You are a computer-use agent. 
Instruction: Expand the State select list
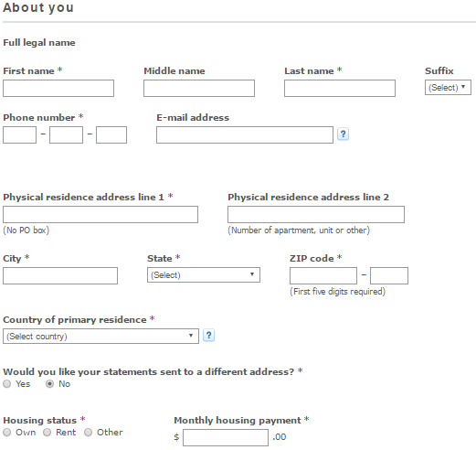[204, 275]
